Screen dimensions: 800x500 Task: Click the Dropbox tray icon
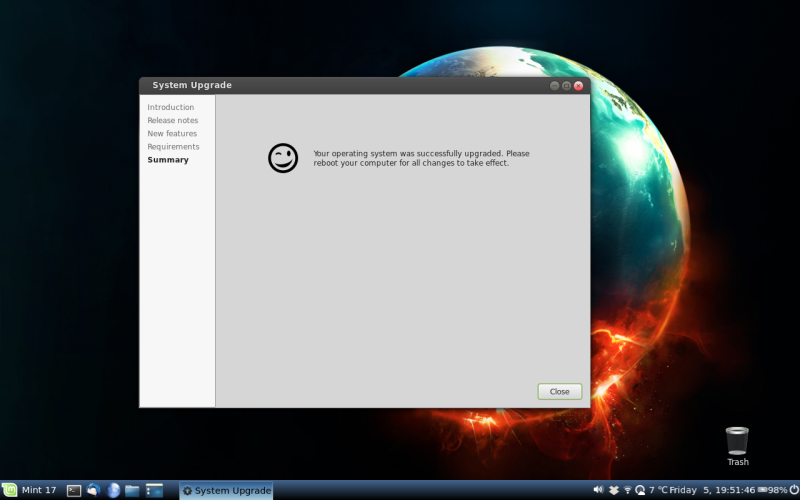(613, 490)
